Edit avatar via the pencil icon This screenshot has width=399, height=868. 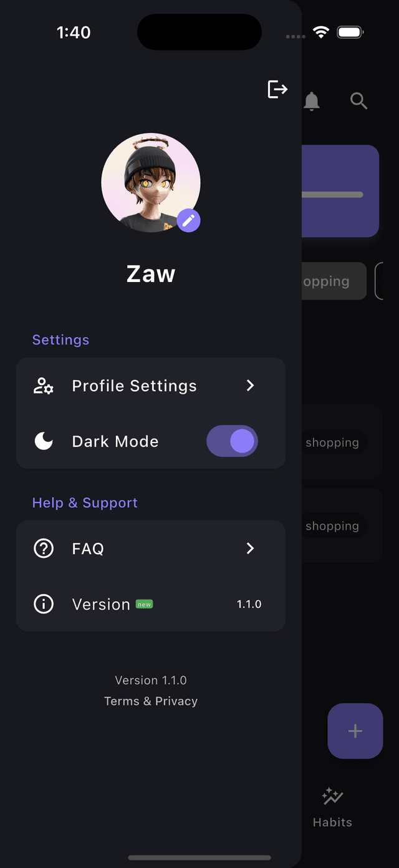click(x=188, y=220)
